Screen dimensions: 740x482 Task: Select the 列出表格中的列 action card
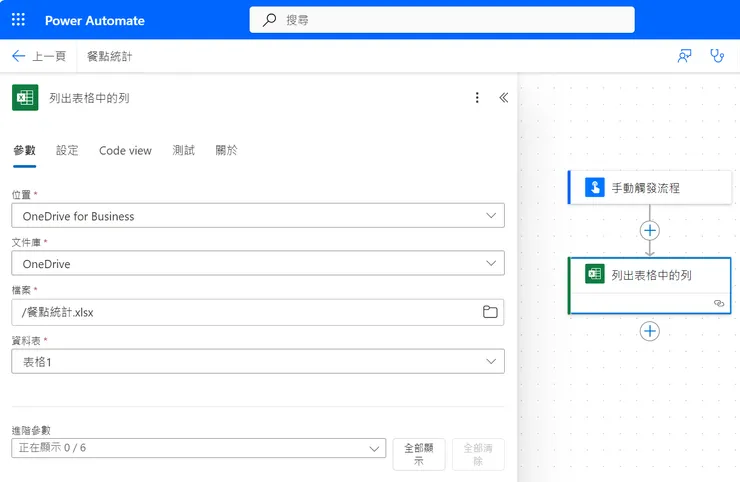coord(650,286)
